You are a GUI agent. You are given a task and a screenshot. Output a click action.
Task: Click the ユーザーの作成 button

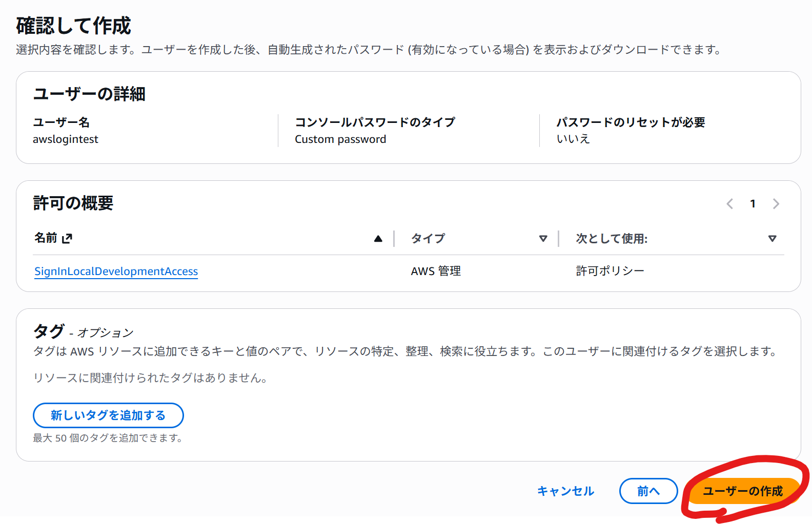(743, 491)
